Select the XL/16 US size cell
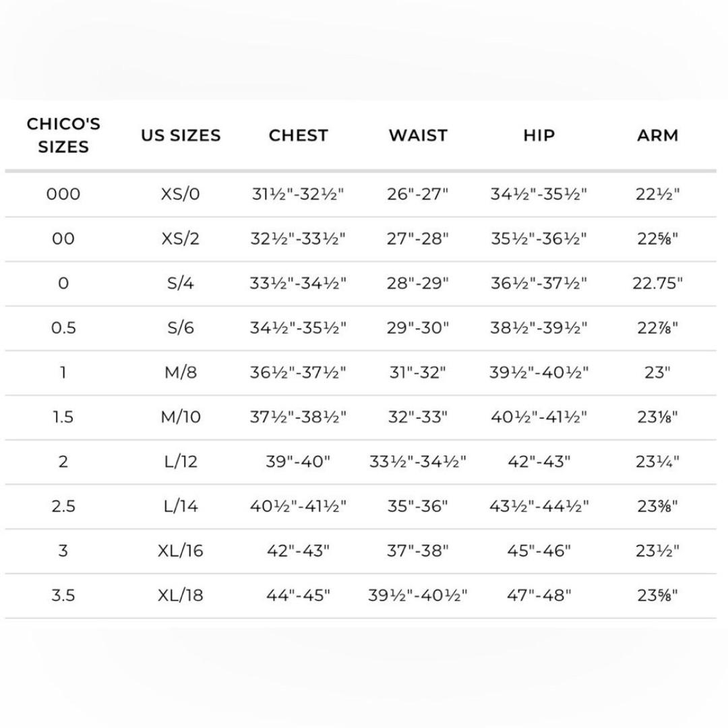Screen dimensions: 728x728 [180, 550]
